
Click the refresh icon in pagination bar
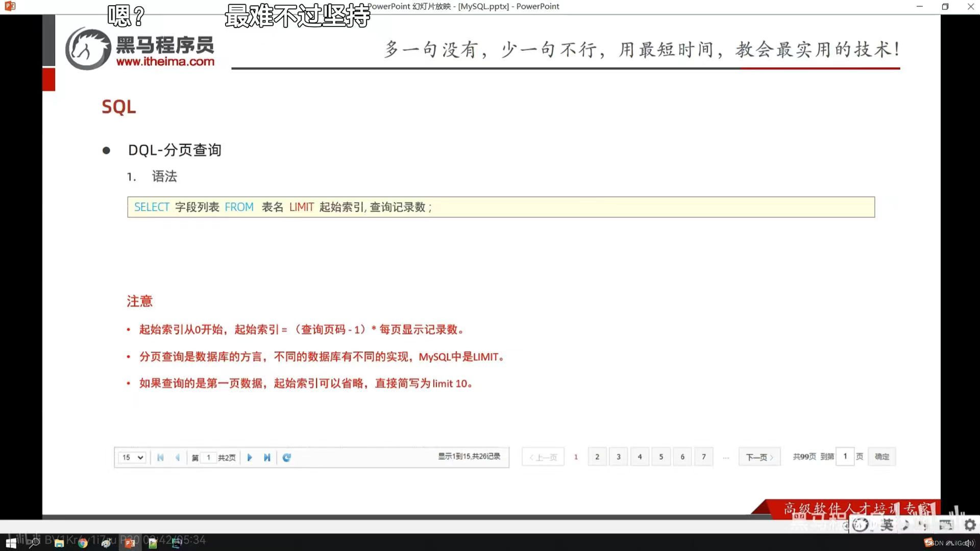pyautogui.click(x=287, y=458)
